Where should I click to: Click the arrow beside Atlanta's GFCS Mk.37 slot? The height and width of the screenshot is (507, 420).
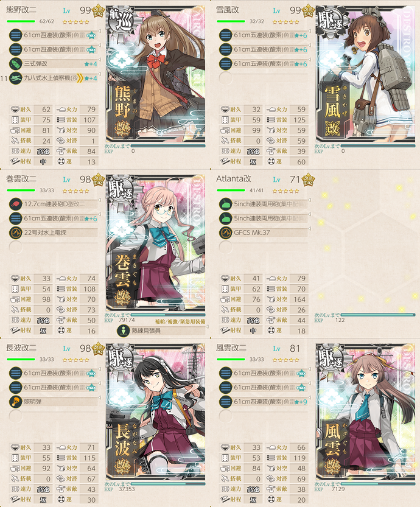coord(309,229)
